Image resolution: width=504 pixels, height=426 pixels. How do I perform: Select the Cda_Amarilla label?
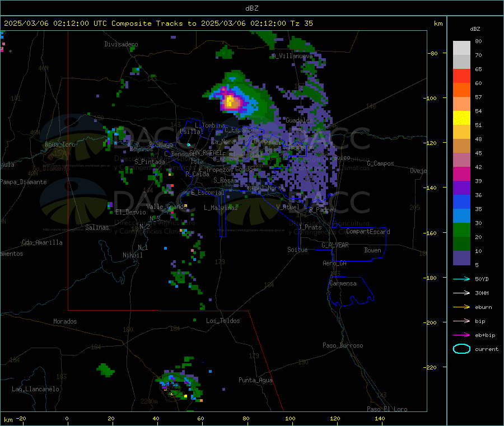click(42, 242)
